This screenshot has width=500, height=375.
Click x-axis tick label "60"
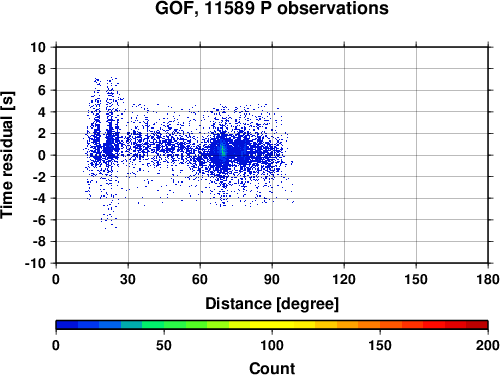tap(200, 279)
